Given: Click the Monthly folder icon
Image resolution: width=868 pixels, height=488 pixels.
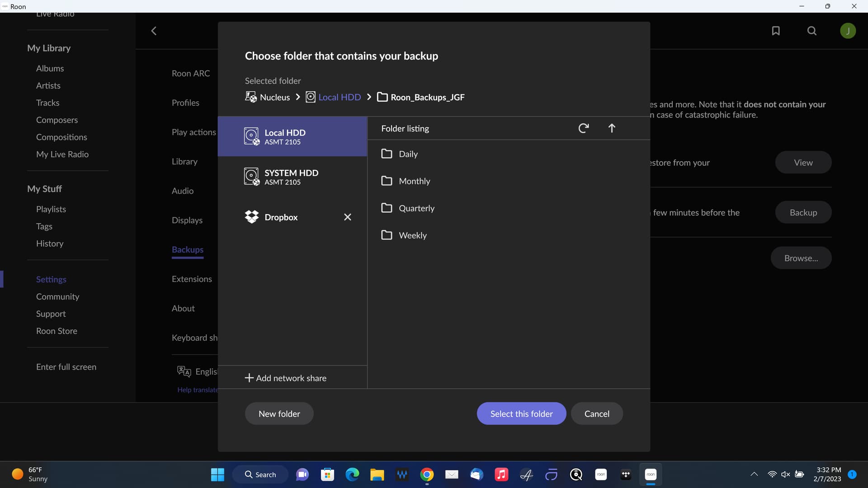Looking at the screenshot, I should [x=387, y=181].
